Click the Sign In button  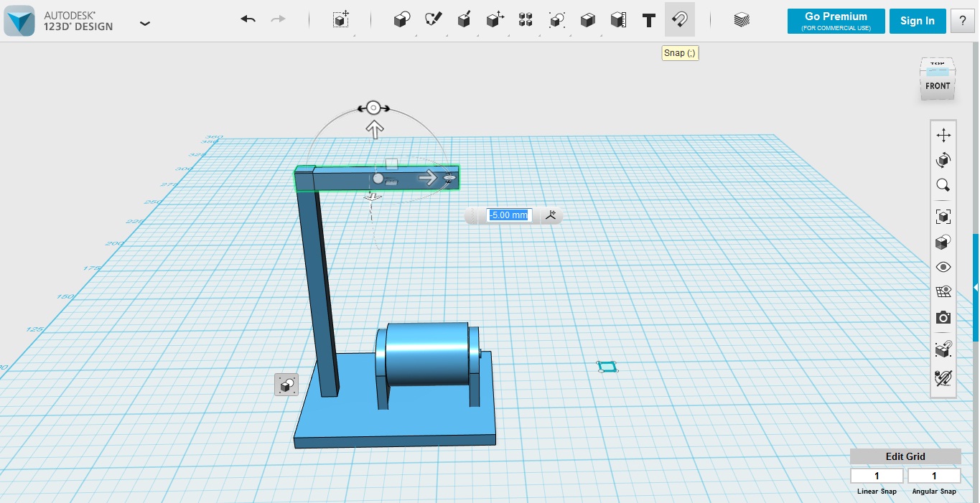point(917,21)
